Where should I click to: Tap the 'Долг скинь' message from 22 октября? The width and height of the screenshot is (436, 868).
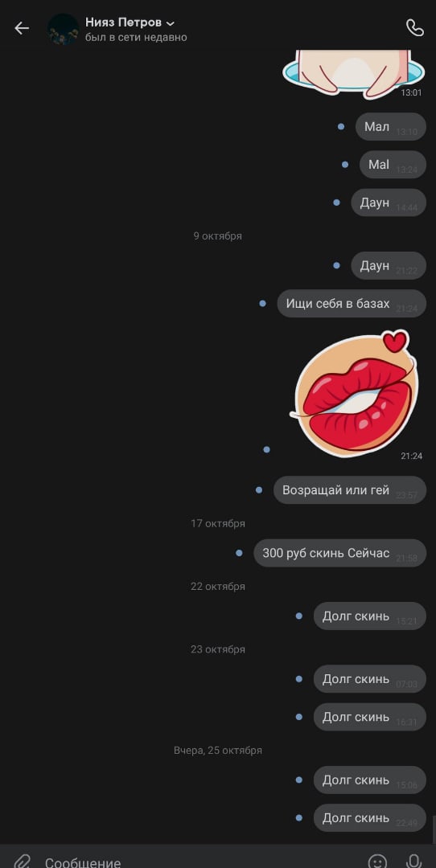(x=369, y=616)
